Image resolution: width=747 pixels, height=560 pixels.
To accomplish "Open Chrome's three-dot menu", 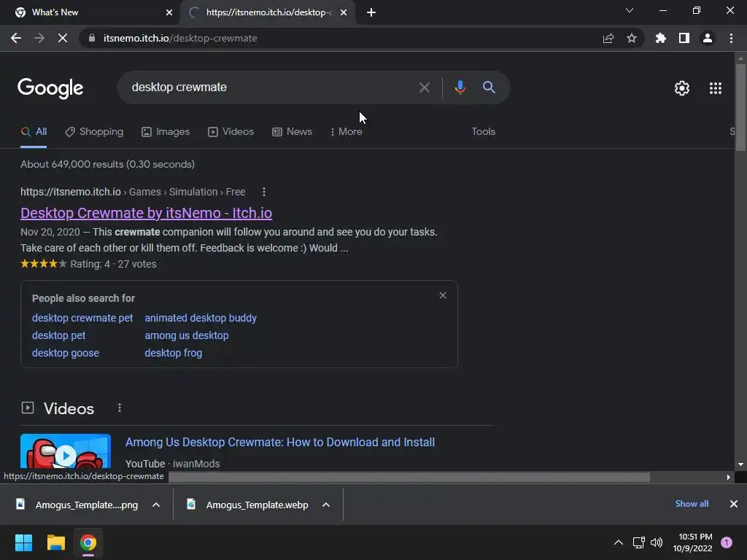I will (x=731, y=38).
